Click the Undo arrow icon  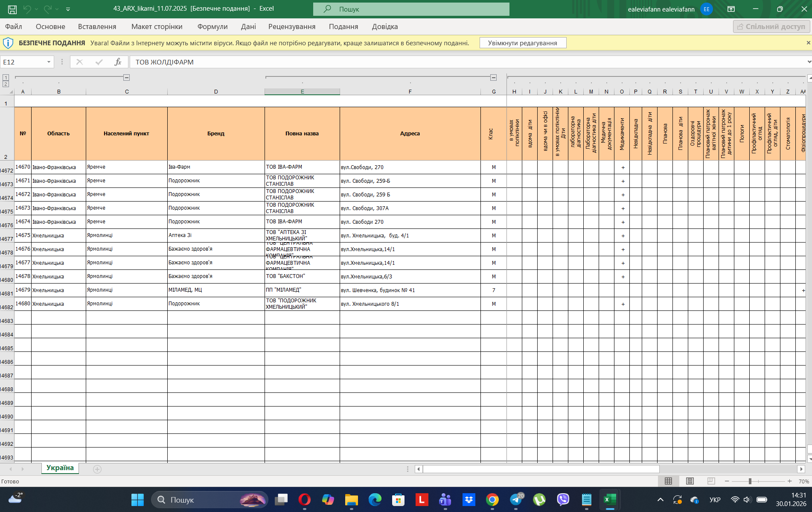27,9
